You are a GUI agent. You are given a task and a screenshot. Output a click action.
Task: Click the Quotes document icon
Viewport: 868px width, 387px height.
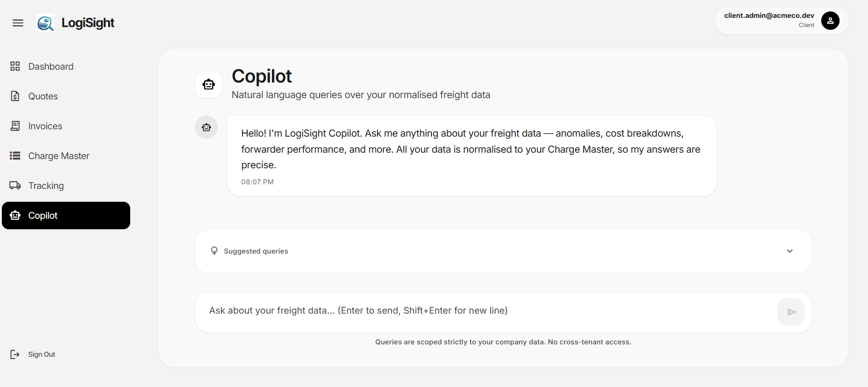point(15,96)
